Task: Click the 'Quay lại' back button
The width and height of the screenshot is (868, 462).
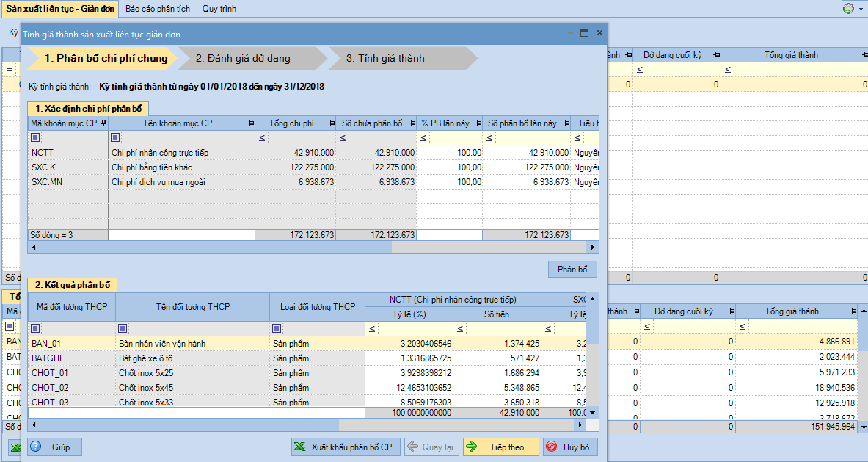Action: click(431, 447)
